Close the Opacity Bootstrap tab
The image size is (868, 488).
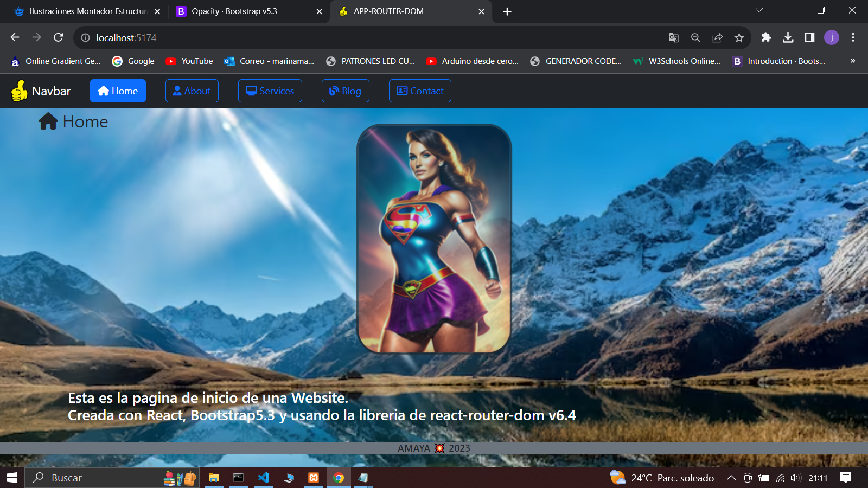319,11
